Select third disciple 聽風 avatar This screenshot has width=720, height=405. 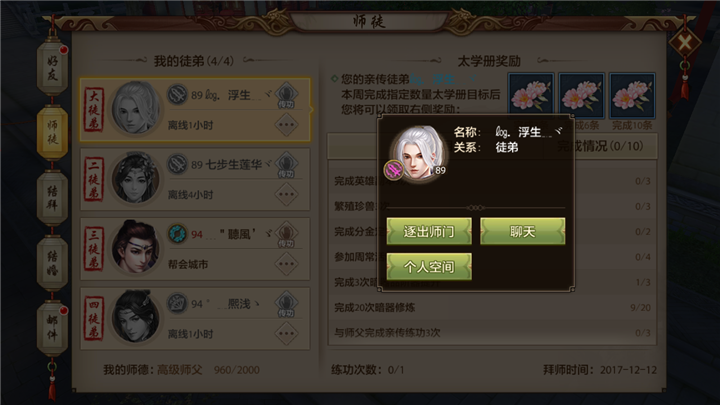click(x=135, y=248)
